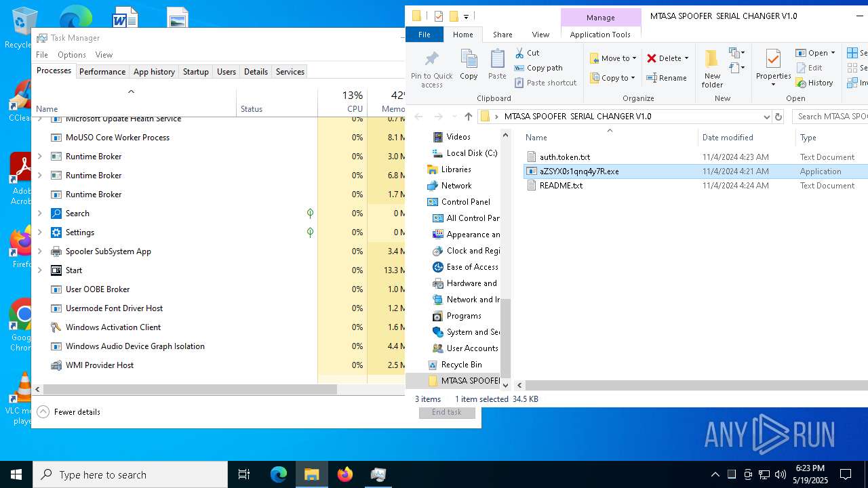Switch to Services tab
The image size is (868, 488).
click(x=290, y=72)
